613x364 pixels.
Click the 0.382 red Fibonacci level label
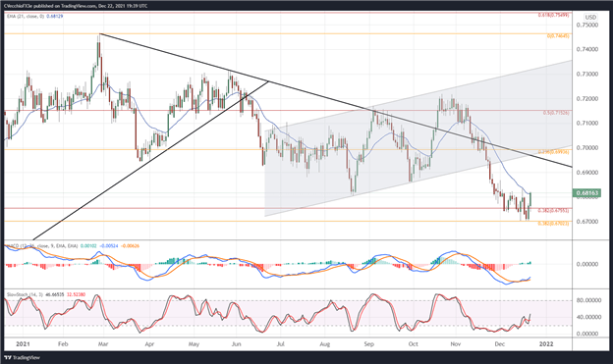click(x=553, y=210)
